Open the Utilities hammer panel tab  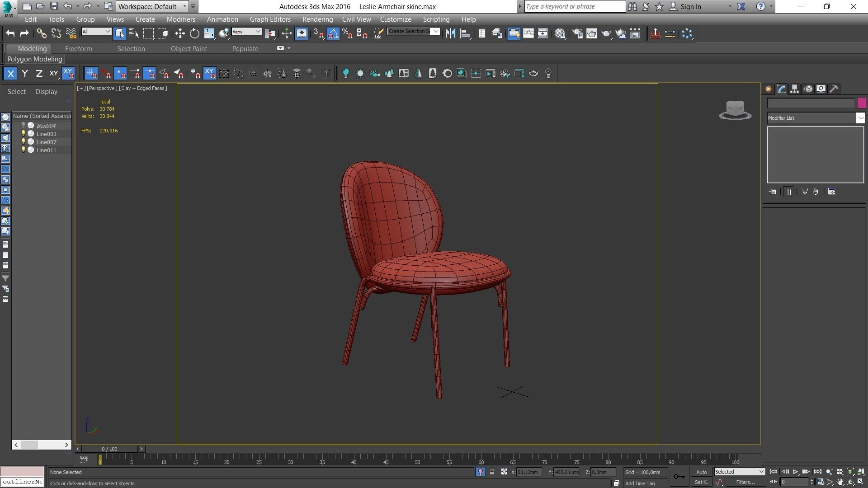[834, 89]
